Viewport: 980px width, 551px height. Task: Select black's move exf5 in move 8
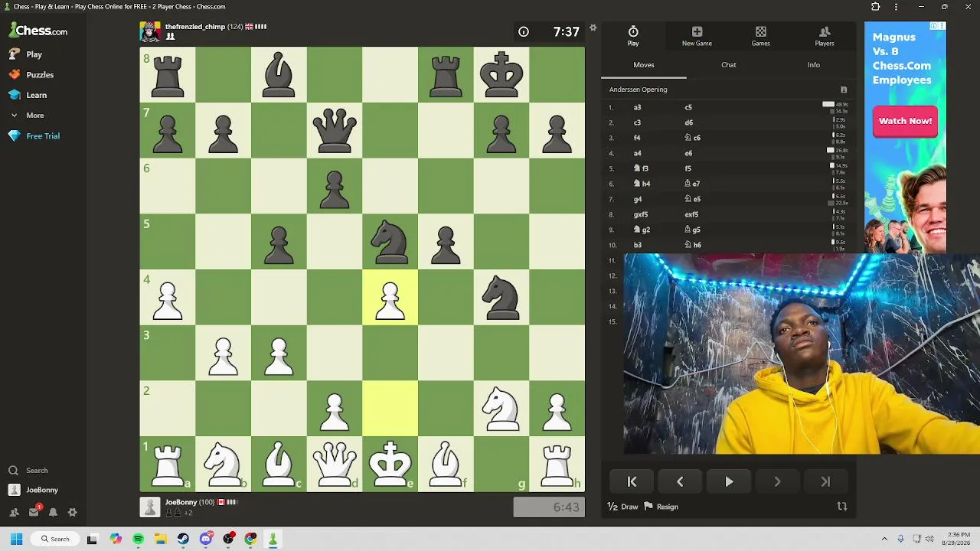tap(691, 214)
